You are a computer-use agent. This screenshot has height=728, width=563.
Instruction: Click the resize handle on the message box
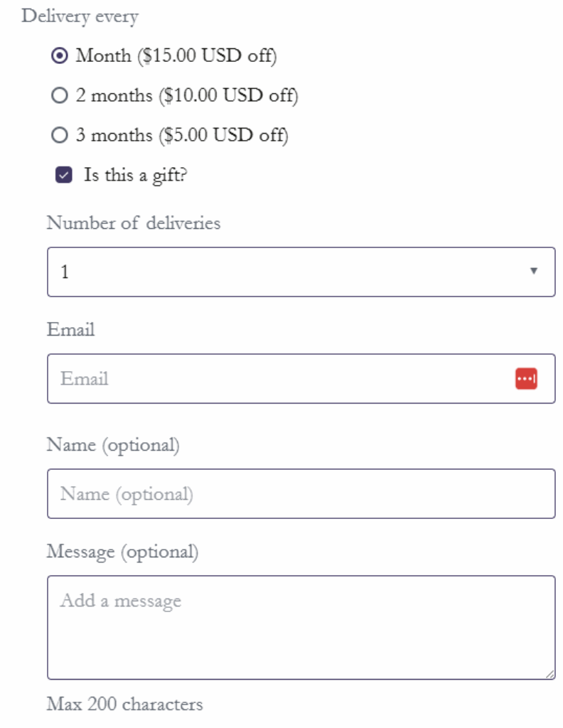(x=549, y=674)
